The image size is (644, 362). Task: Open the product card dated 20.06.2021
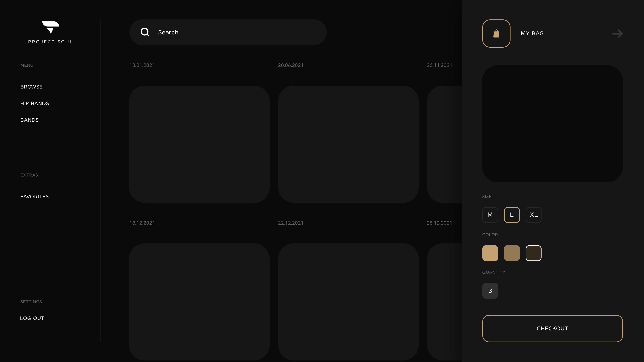348,144
